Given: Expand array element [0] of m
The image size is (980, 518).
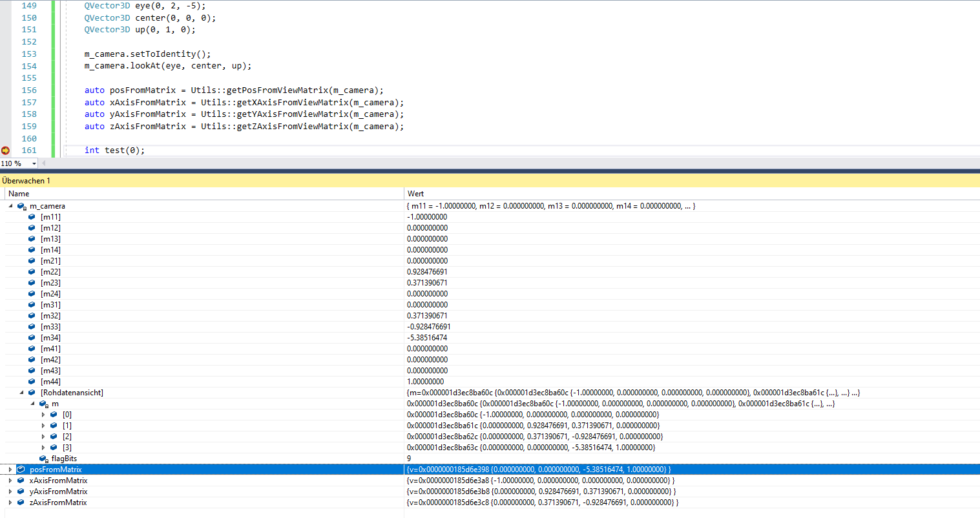Looking at the screenshot, I should (43, 415).
